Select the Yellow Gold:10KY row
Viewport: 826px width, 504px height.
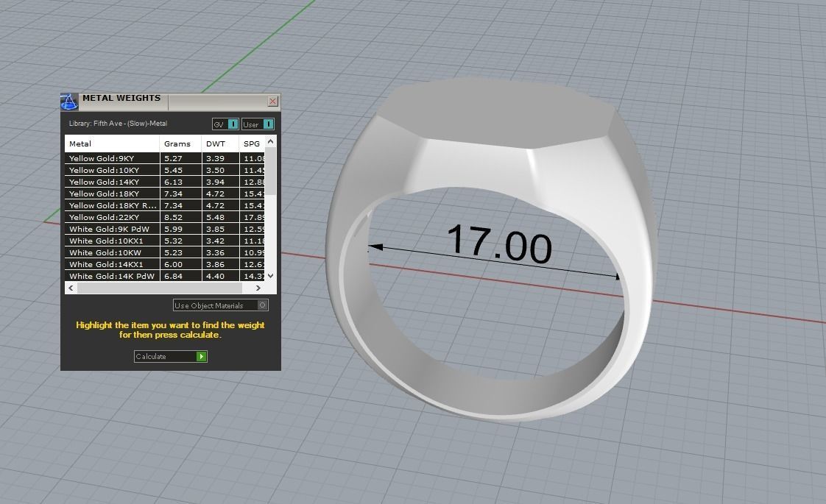(165, 170)
